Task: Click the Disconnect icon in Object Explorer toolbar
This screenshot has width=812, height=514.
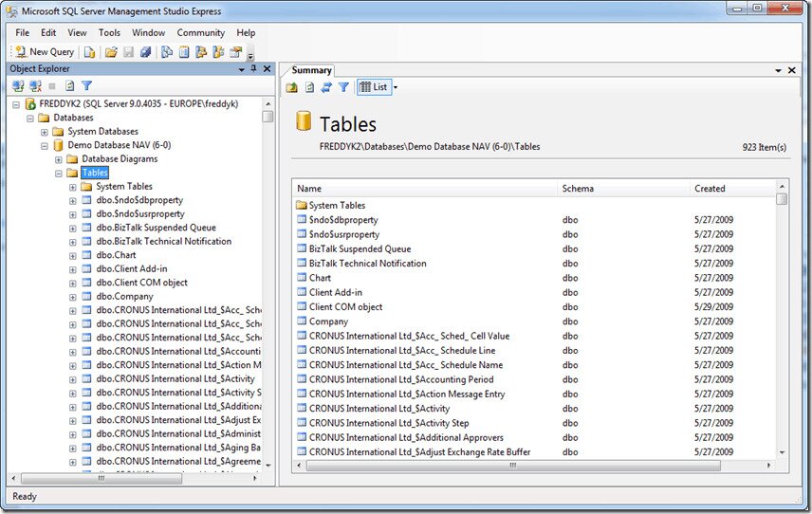Action: 34,85
